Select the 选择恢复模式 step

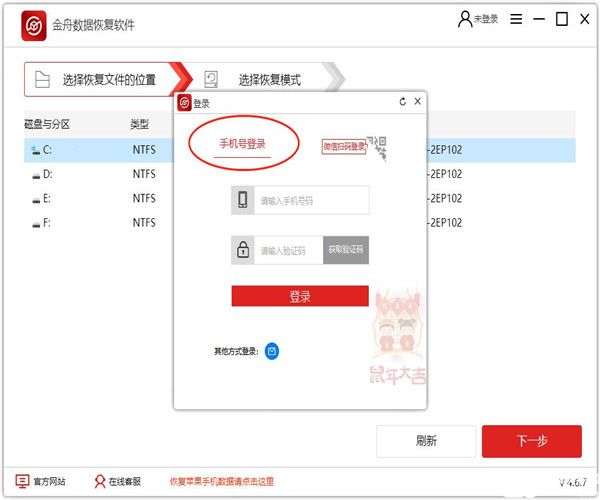point(264,80)
